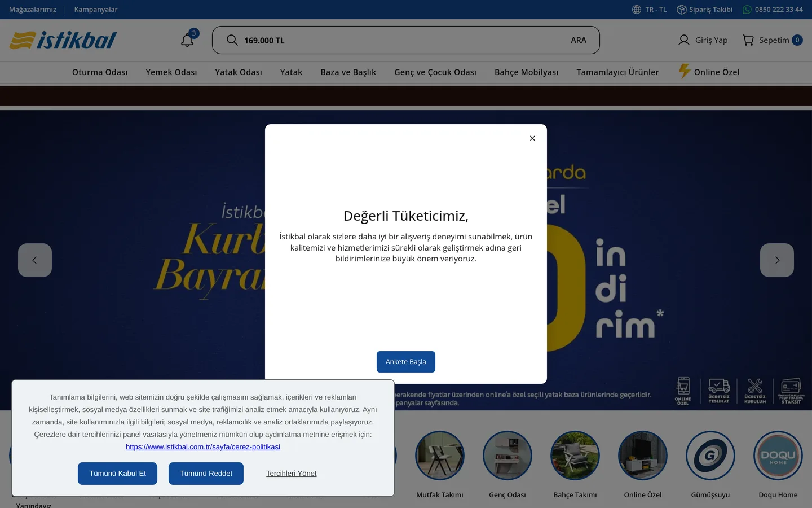Click the Ankete Başla button
Screen dimensions: 812x508
point(406,362)
